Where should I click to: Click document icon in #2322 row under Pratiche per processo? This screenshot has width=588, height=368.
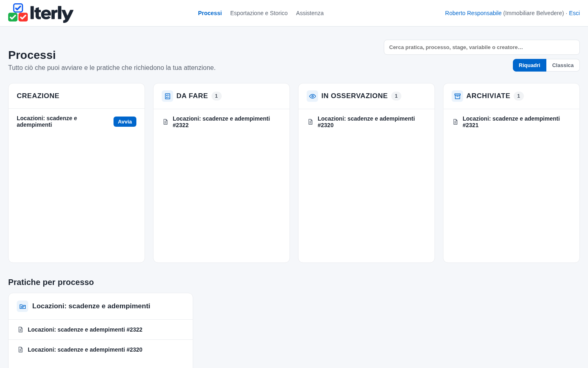pyautogui.click(x=20, y=330)
